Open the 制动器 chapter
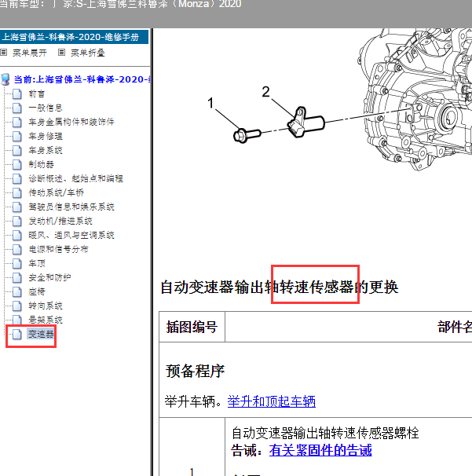Image resolution: width=472 pixels, height=476 pixels. pyautogui.click(x=42, y=164)
